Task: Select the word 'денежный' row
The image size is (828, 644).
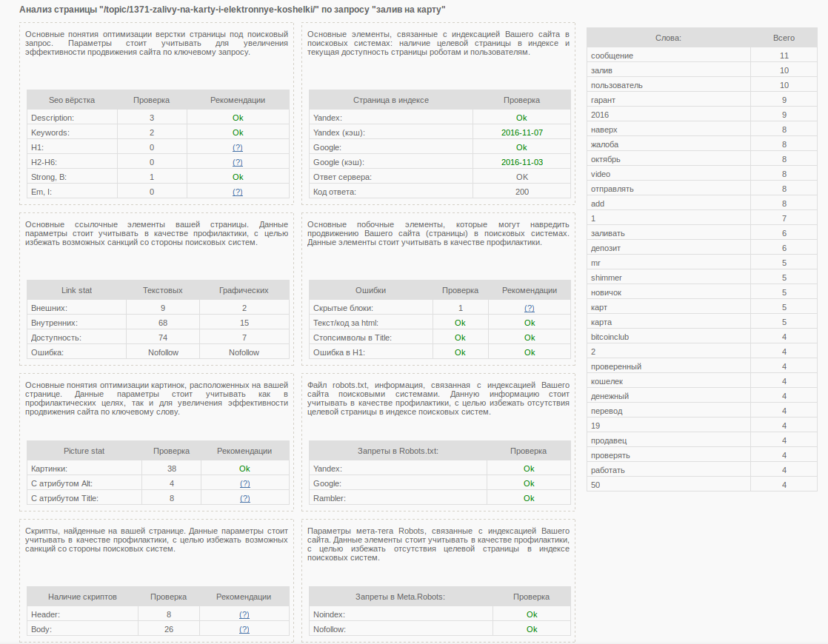Action: pyautogui.click(x=702, y=395)
